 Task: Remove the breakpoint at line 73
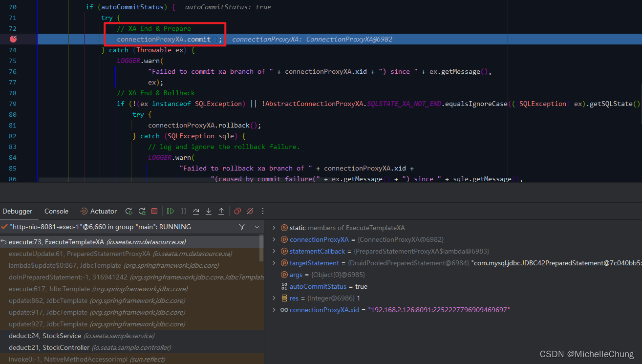click(x=13, y=39)
